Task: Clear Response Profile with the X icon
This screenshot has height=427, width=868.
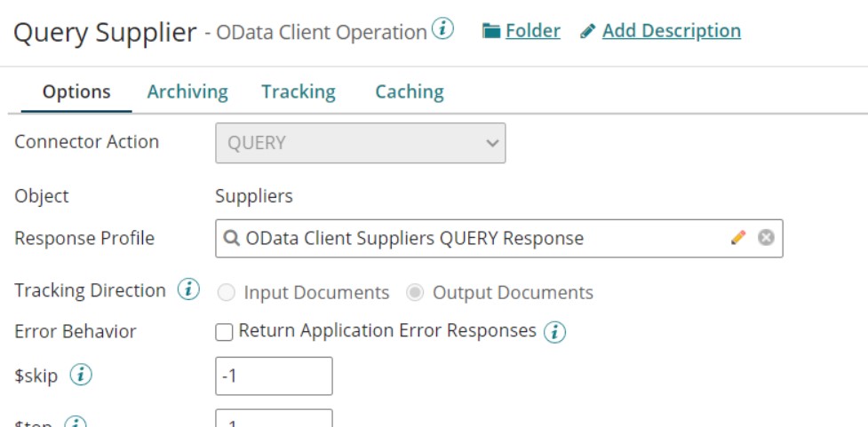Action: click(766, 238)
